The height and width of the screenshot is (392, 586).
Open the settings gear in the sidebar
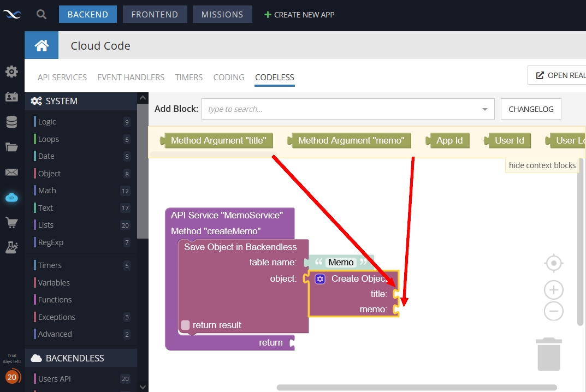(x=11, y=72)
